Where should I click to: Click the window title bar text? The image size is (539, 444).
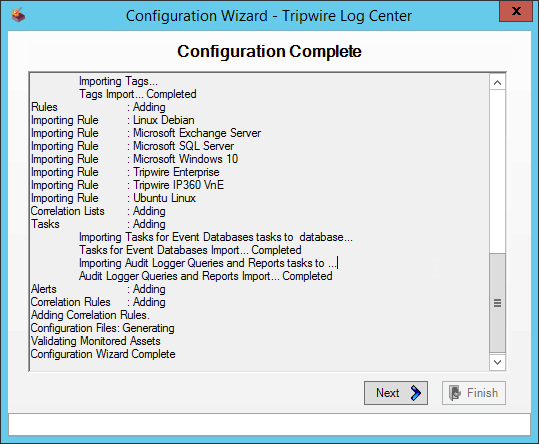click(x=269, y=16)
